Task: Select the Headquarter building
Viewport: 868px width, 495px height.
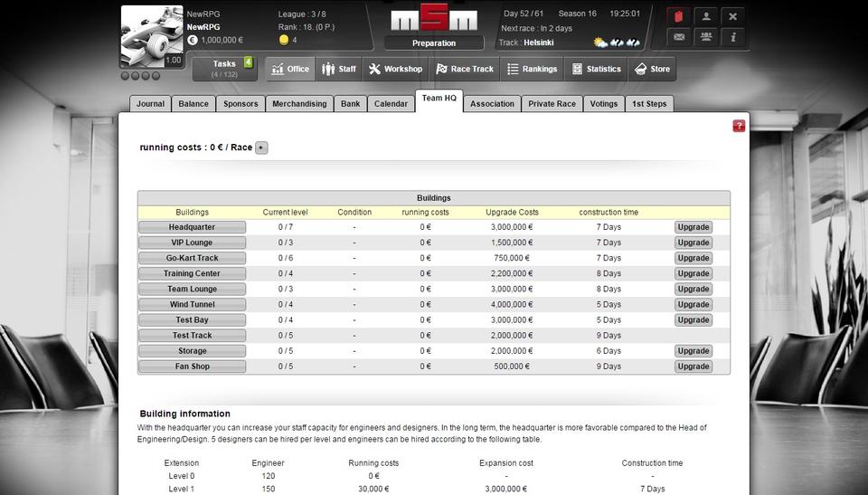Action: [192, 227]
